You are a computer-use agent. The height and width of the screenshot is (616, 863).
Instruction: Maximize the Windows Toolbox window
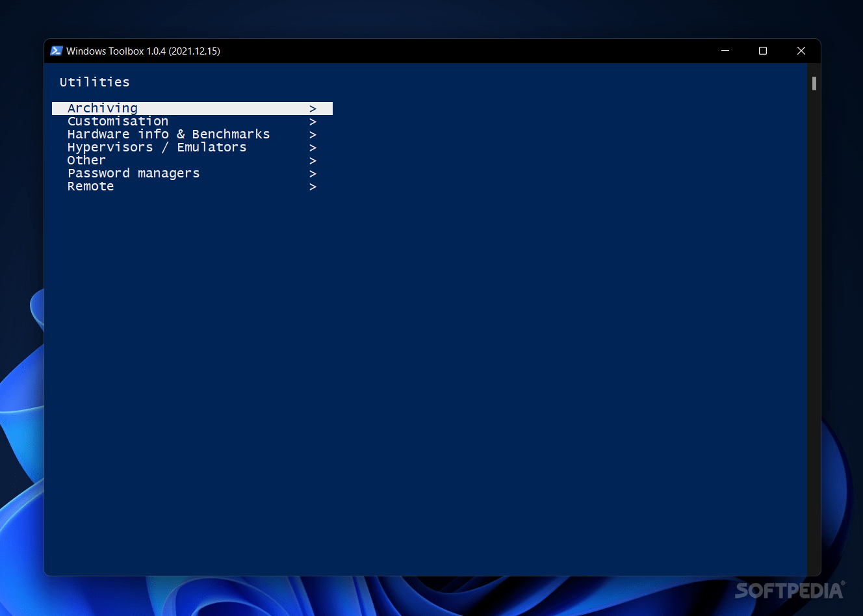pyautogui.click(x=763, y=51)
